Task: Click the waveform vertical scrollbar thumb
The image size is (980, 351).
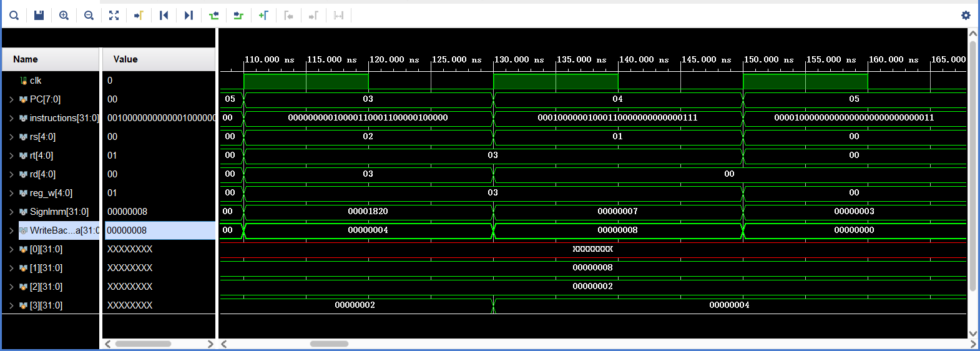Action: click(x=973, y=166)
